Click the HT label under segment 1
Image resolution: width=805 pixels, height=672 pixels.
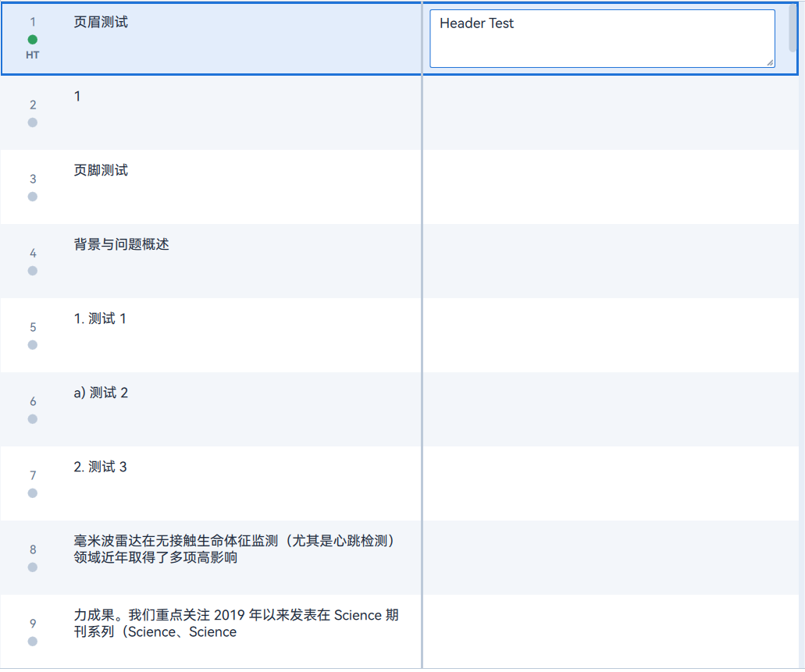tap(33, 55)
